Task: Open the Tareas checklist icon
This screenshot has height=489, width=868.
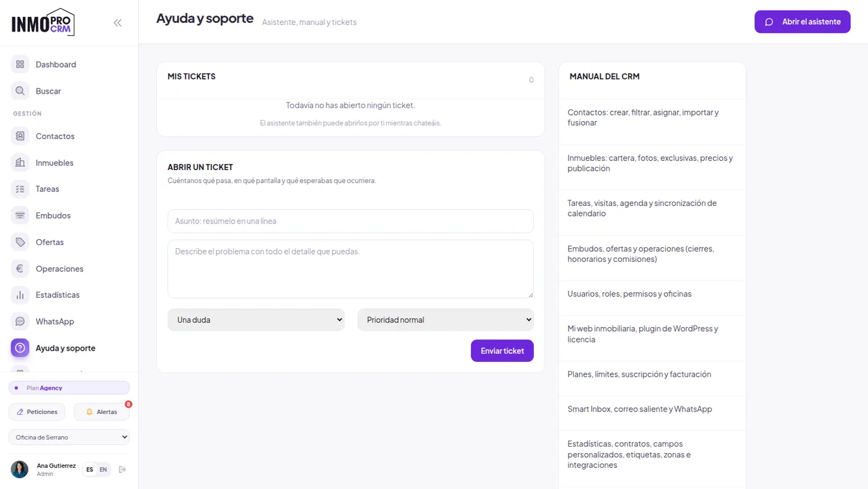Action: (20, 189)
